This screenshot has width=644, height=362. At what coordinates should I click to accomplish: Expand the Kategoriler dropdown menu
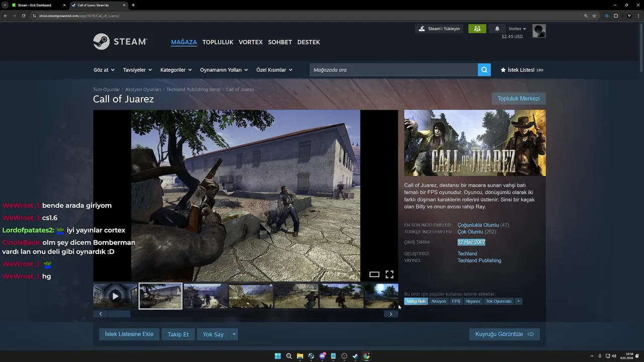point(176,70)
